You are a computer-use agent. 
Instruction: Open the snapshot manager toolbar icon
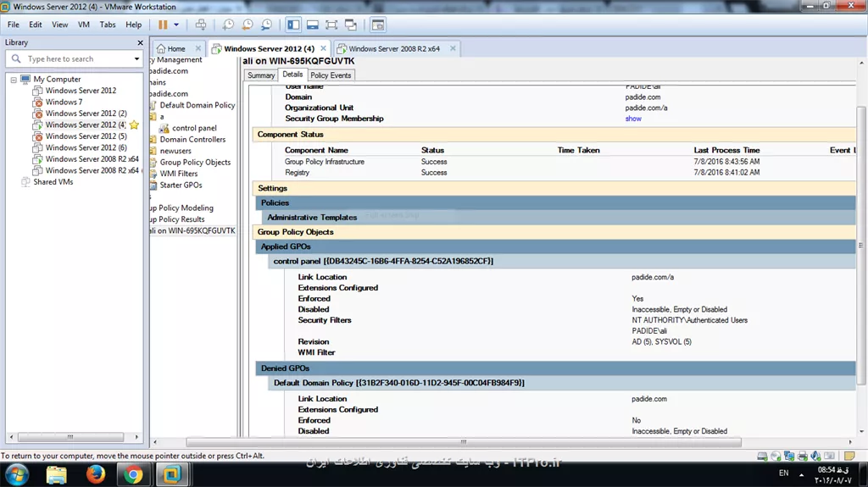[267, 25]
